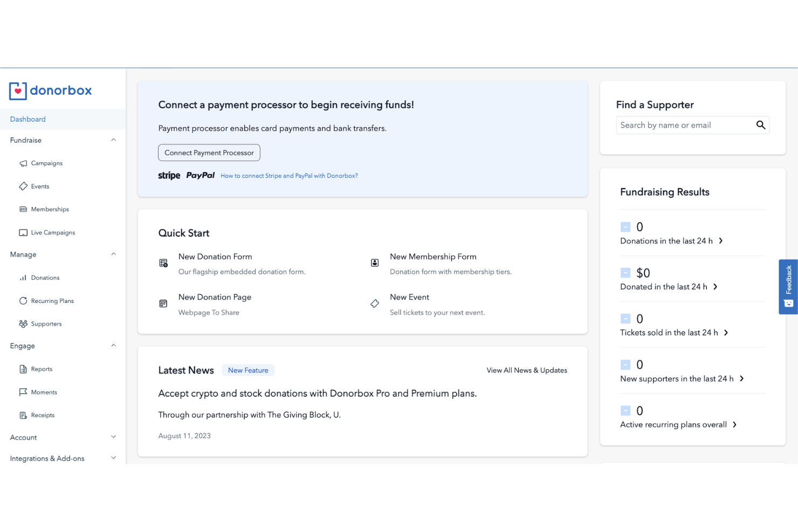Open Supporters via the people icon

click(23, 324)
